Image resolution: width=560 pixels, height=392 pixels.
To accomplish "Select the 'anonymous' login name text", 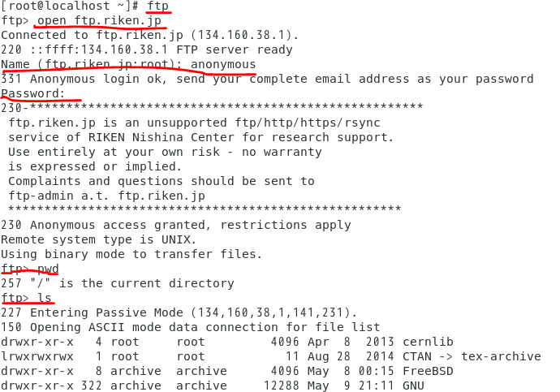I will 223,64.
